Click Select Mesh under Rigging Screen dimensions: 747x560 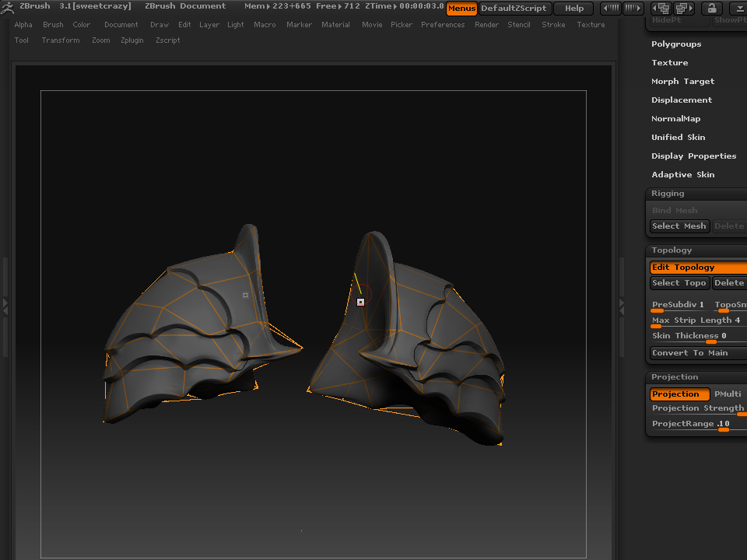pyautogui.click(x=680, y=226)
